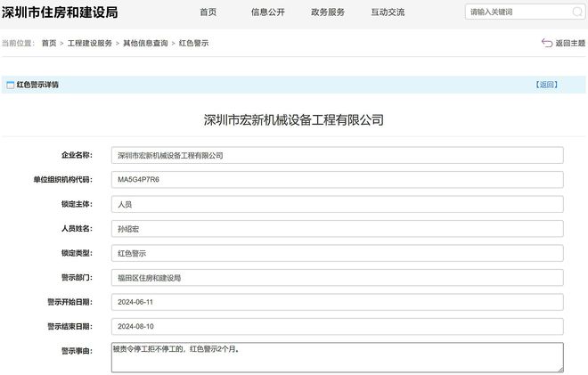
Task: Click the 企业名称 field
Action: (x=337, y=155)
